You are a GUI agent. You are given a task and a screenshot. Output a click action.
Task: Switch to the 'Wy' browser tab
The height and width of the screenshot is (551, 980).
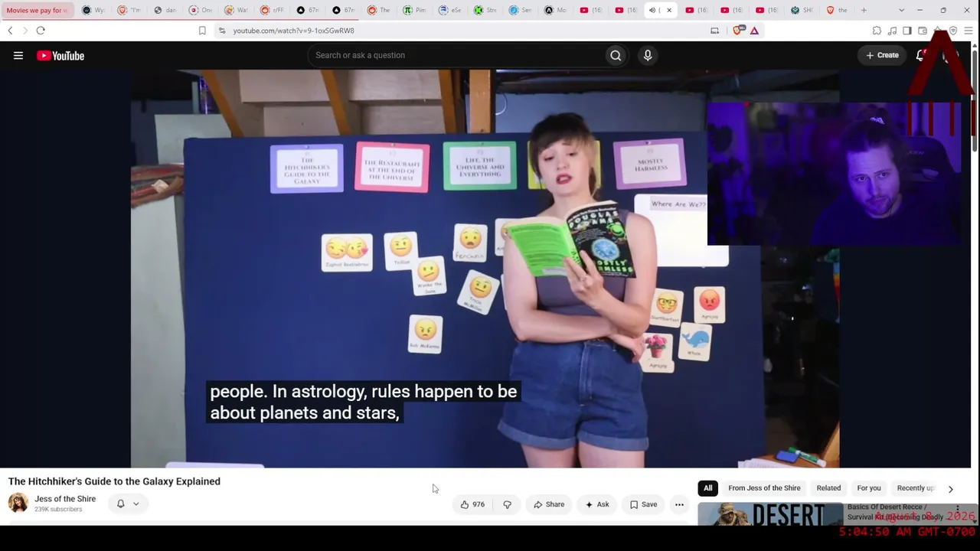click(93, 10)
